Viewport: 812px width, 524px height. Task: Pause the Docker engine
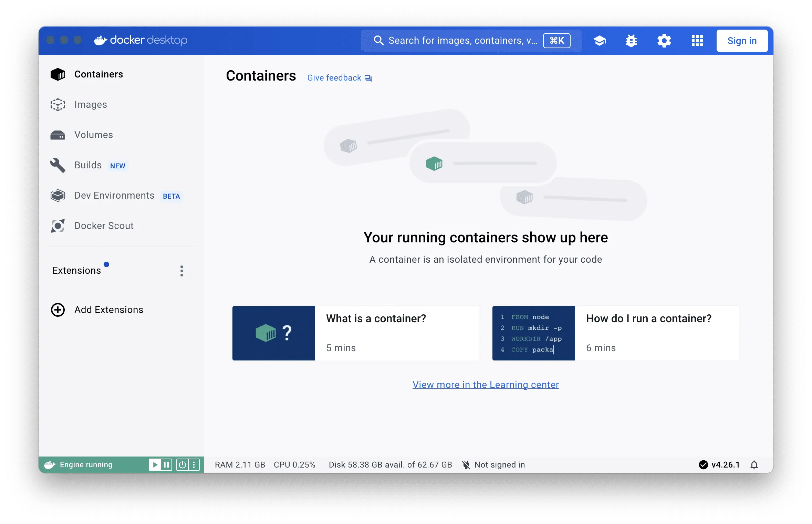click(166, 465)
